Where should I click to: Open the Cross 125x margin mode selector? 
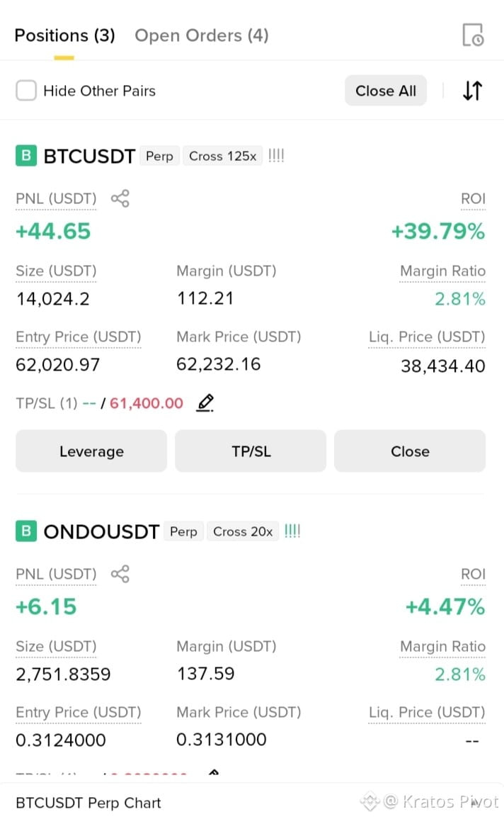click(x=223, y=156)
